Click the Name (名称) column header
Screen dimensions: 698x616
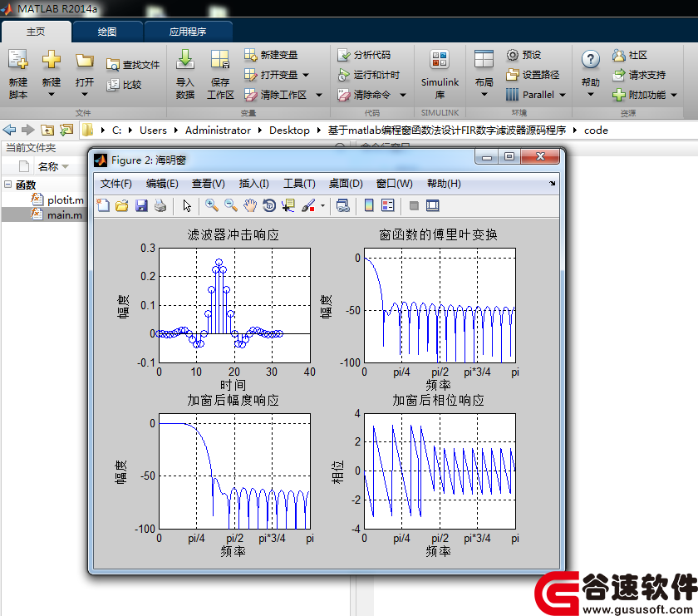click(x=48, y=166)
